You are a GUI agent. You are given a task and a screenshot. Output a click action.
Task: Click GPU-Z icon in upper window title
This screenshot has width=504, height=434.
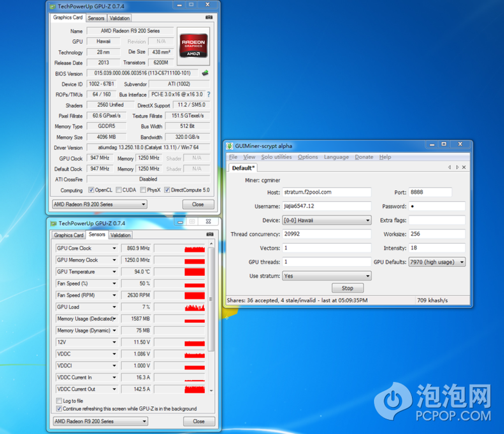coord(53,7)
